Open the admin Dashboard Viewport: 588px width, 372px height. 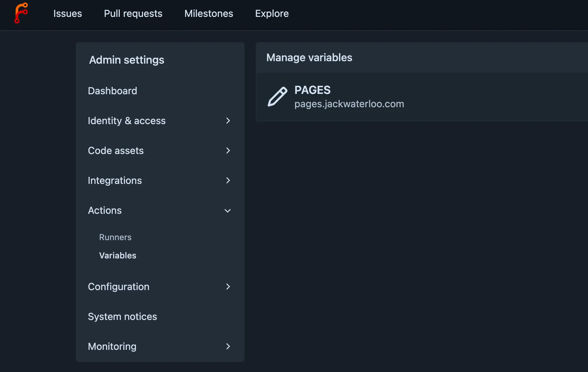pos(112,91)
